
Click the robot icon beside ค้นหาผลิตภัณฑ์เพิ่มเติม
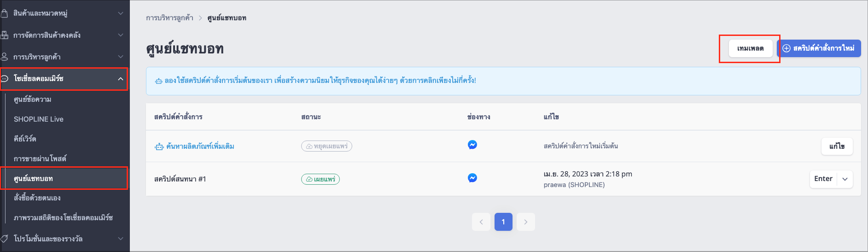pyautogui.click(x=159, y=147)
